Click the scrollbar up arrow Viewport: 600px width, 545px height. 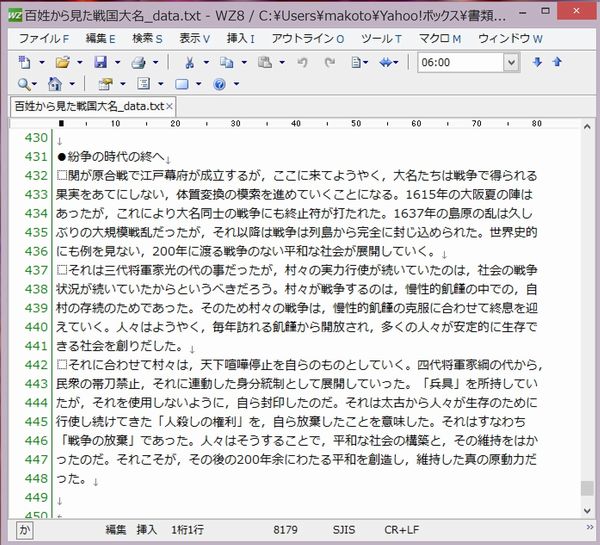pos(587,127)
